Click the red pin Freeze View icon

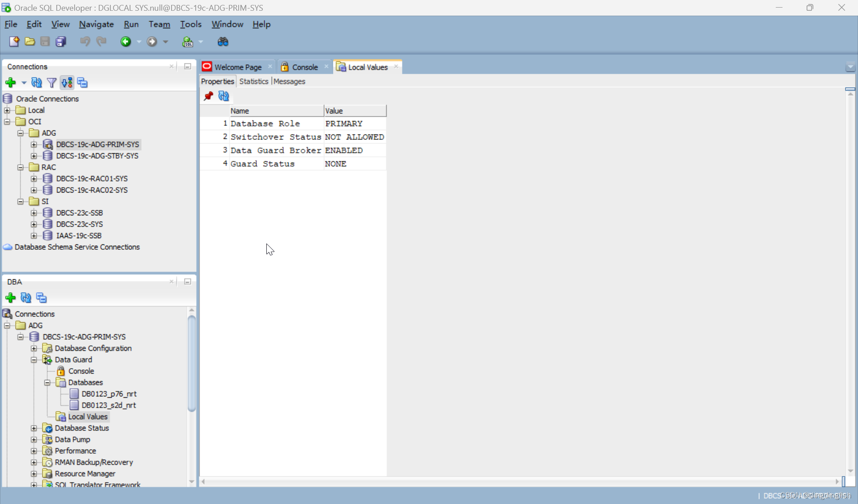tap(208, 96)
